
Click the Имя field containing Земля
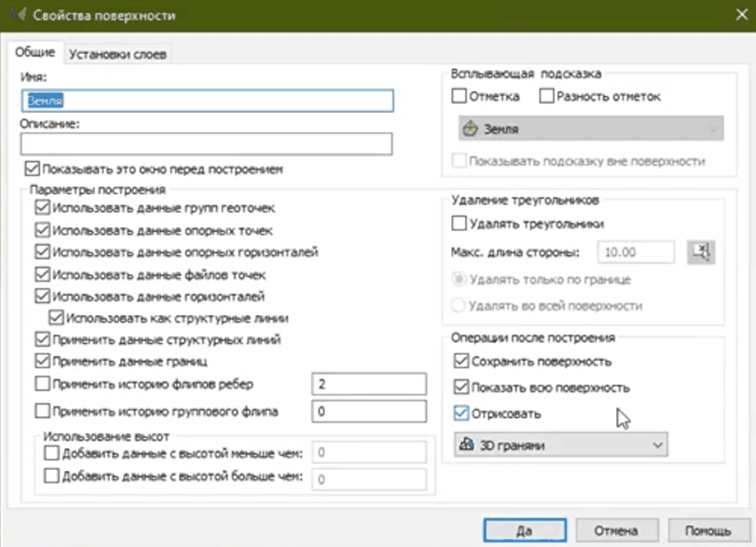[x=206, y=101]
